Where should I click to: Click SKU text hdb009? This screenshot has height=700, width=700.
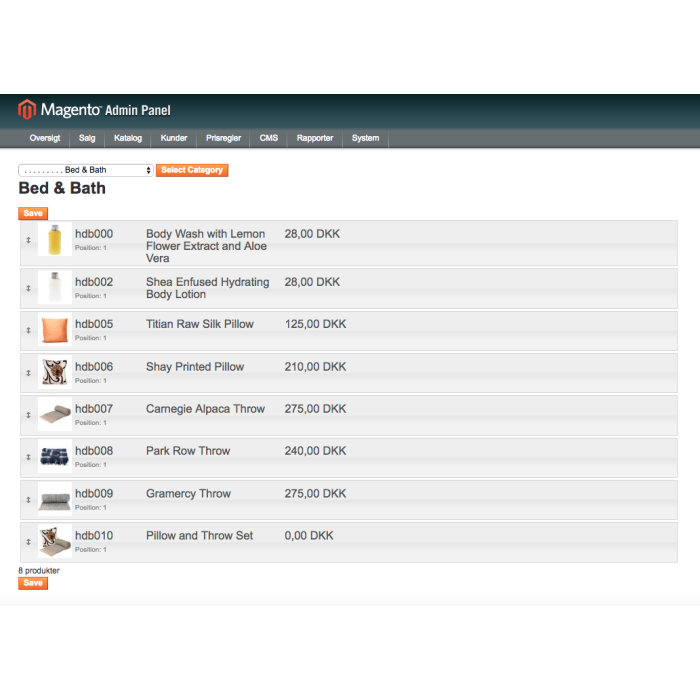click(94, 494)
